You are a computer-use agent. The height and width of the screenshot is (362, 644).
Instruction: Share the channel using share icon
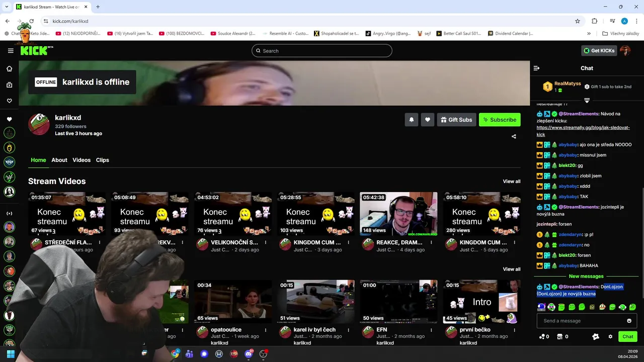[x=514, y=136]
